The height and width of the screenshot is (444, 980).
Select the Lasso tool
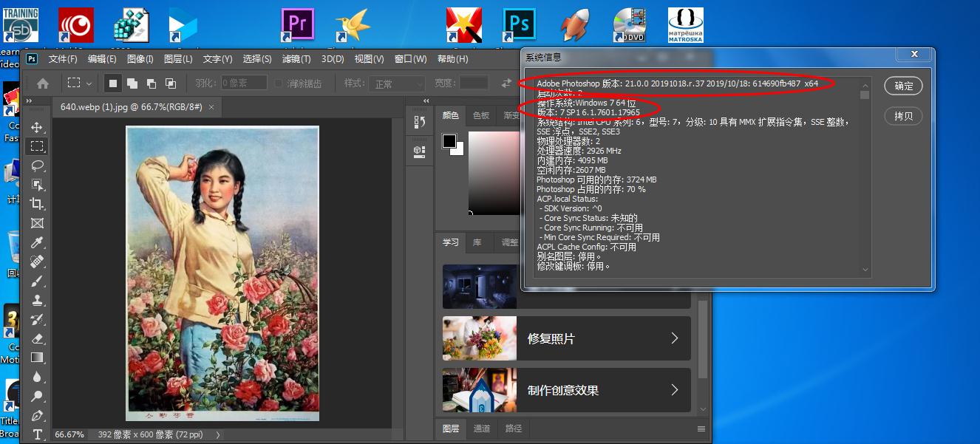pos(37,165)
